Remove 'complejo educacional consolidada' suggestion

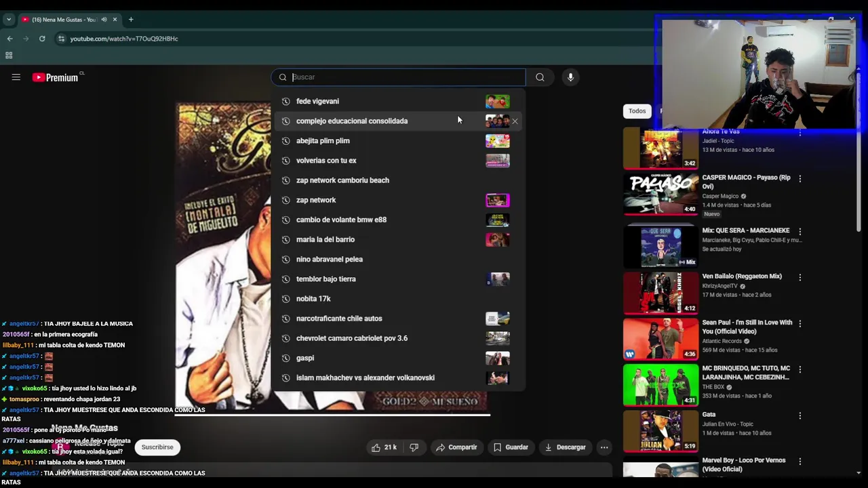[x=515, y=121]
